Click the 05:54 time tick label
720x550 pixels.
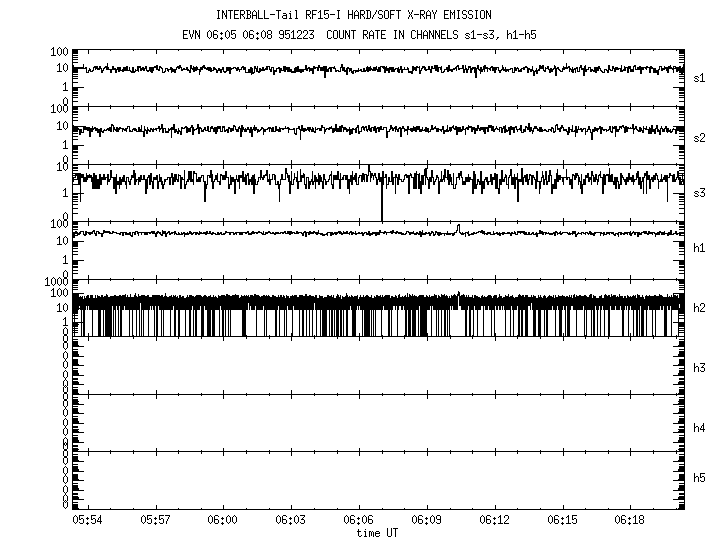[88, 521]
